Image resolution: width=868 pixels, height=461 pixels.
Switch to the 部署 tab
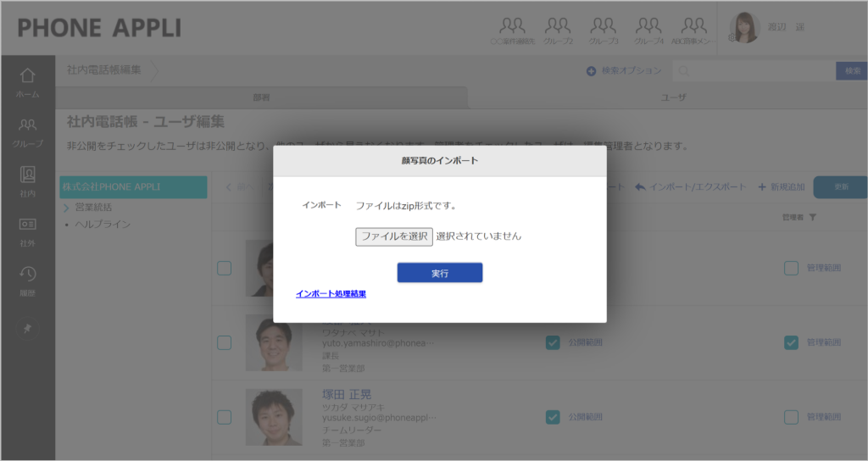click(x=263, y=97)
